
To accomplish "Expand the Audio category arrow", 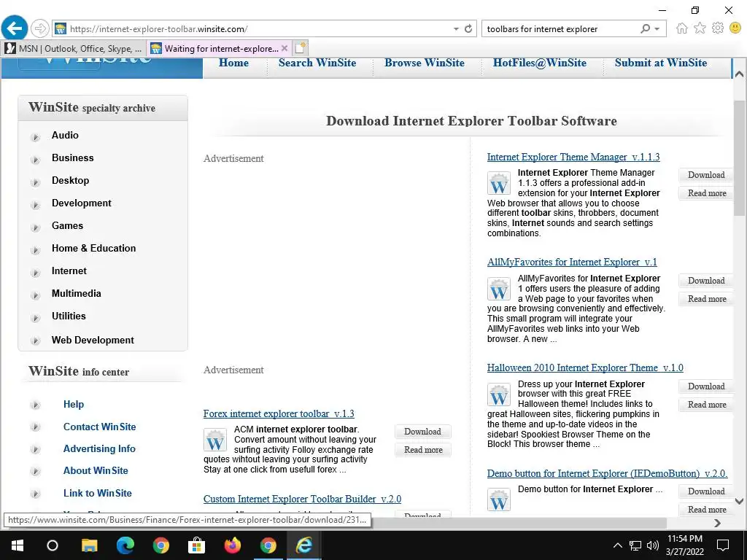I will tap(35, 137).
